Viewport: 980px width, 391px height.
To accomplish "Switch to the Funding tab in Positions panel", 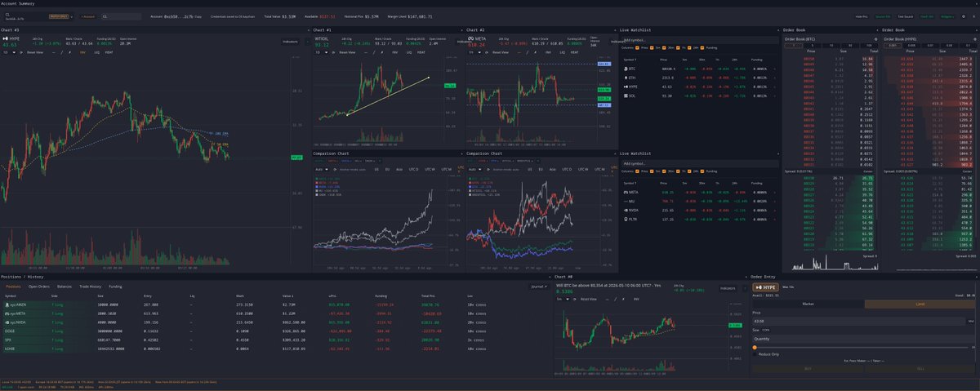I will (x=116, y=287).
